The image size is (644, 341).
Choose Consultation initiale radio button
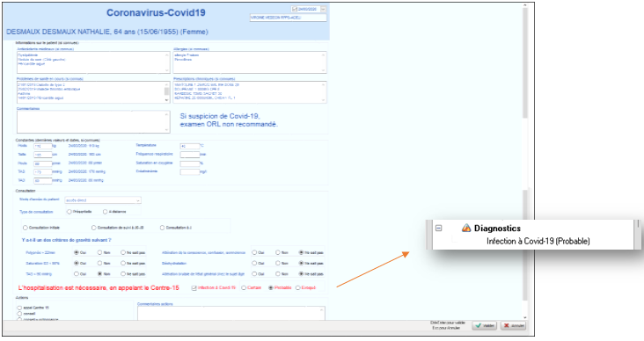pos(26,228)
